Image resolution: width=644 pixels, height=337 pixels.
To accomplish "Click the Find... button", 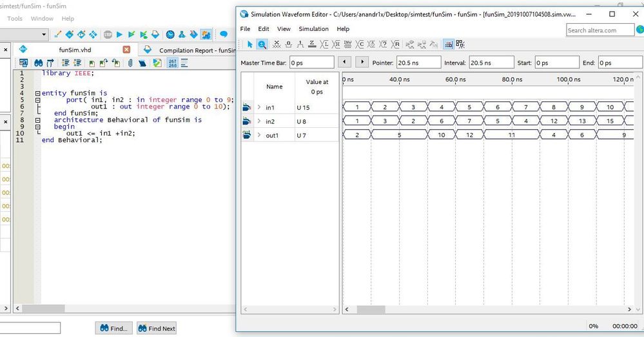I will pos(114,328).
